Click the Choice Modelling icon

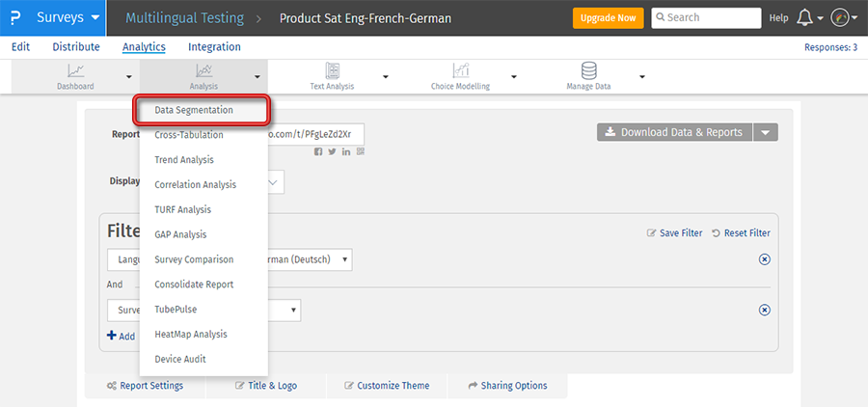(461, 70)
